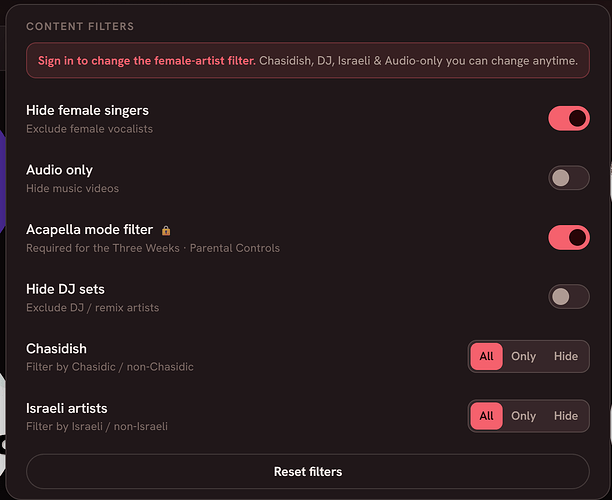Click the Hide female singers label
This screenshot has width=612, height=500.
87,110
